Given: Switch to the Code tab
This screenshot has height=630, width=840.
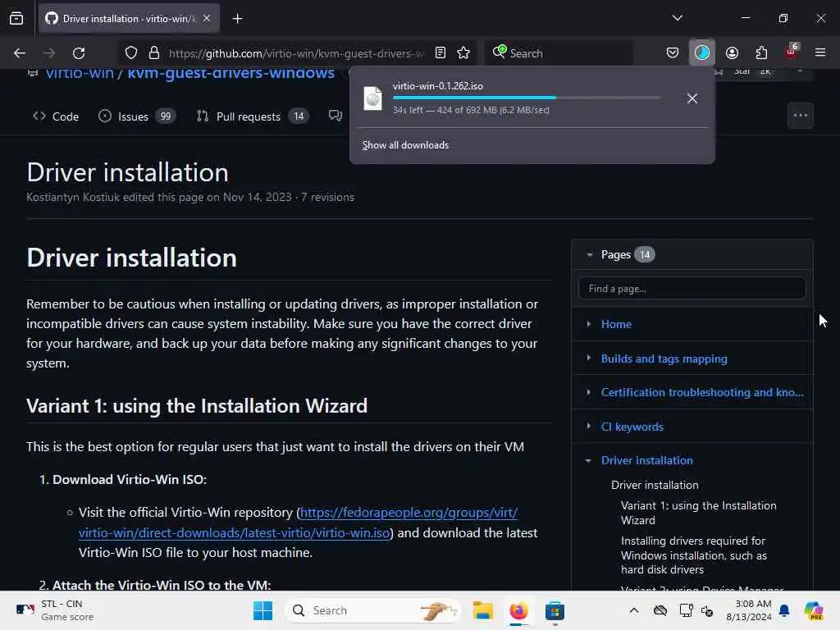Looking at the screenshot, I should pyautogui.click(x=56, y=116).
